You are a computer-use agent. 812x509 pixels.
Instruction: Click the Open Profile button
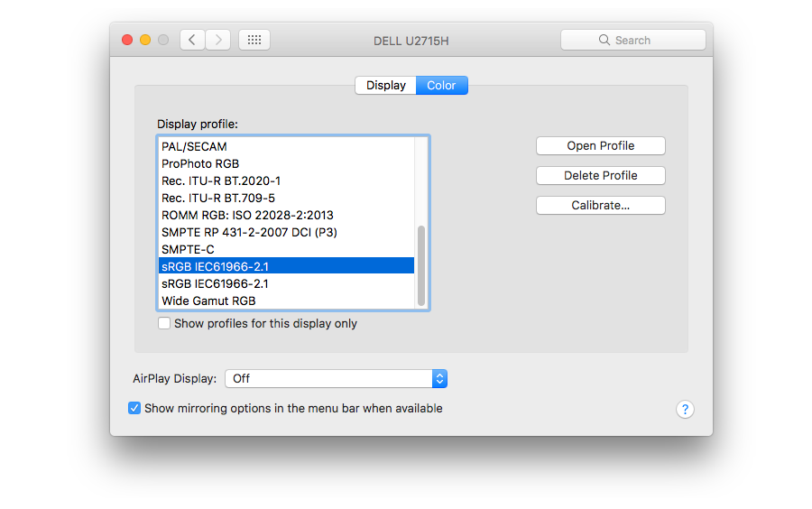tap(601, 146)
